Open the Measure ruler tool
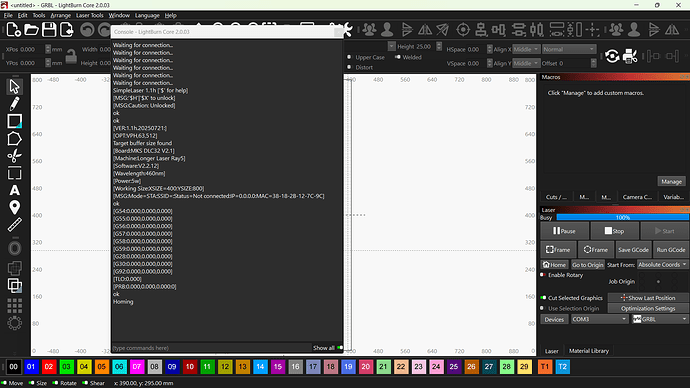Screen dimensions: 690x388 (x=14, y=225)
